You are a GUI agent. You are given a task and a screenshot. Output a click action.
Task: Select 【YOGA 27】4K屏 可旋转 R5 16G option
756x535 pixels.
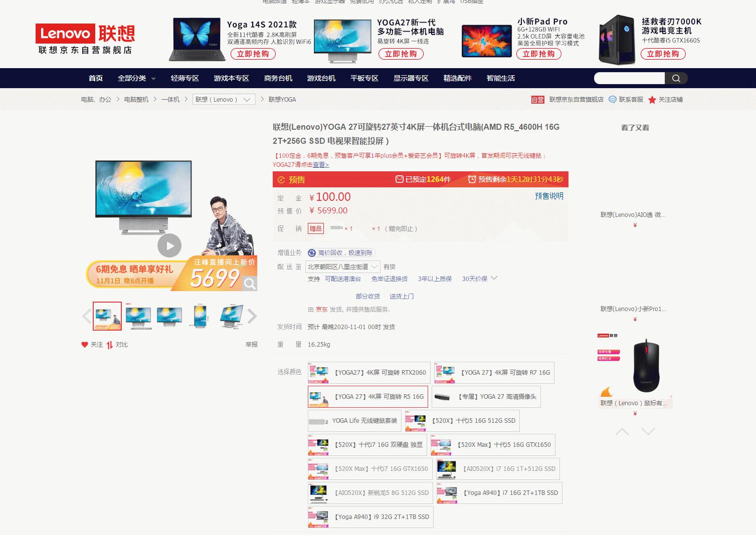coord(368,397)
